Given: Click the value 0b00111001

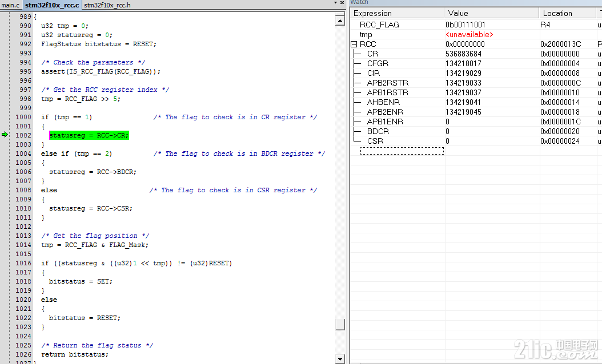Looking at the screenshot, I should pos(465,25).
